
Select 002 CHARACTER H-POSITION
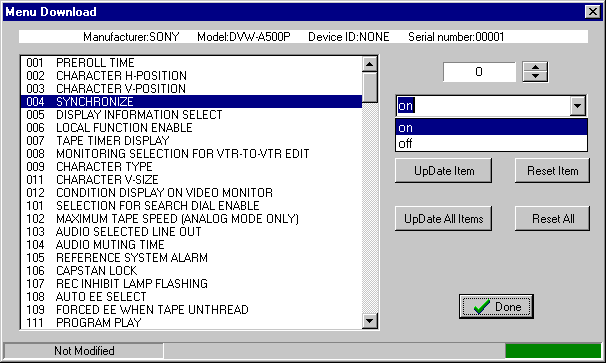tap(191, 75)
